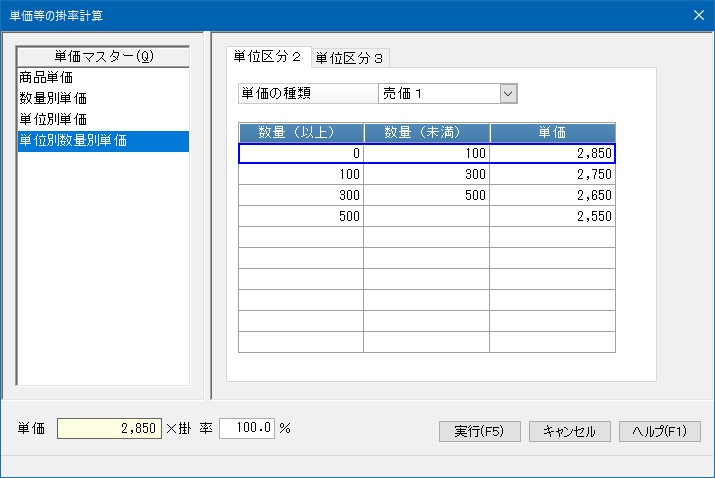
Task: Click the 単価 input field showing 2,850
Action: pyautogui.click(x=109, y=428)
